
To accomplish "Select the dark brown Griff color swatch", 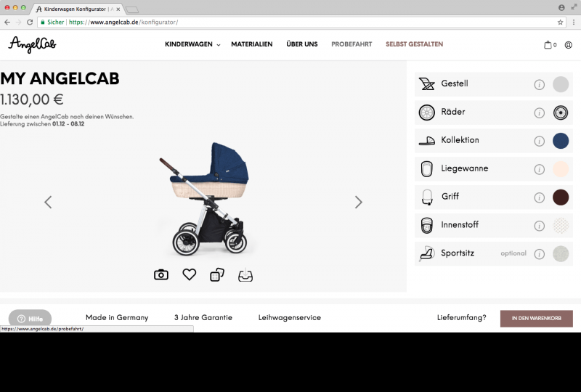I will [561, 197].
